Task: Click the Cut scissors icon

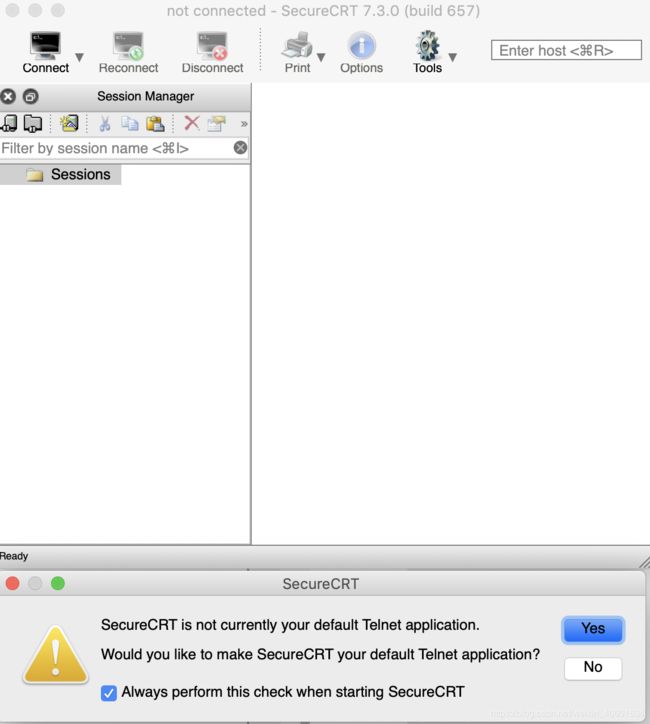Action: (105, 123)
